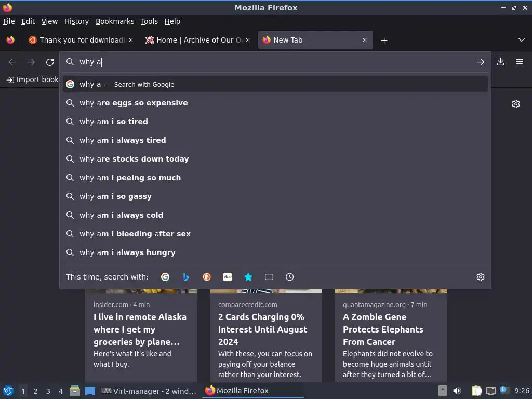This screenshot has width=532, height=399.
Task: Open the Help menu
Action: tap(172, 21)
